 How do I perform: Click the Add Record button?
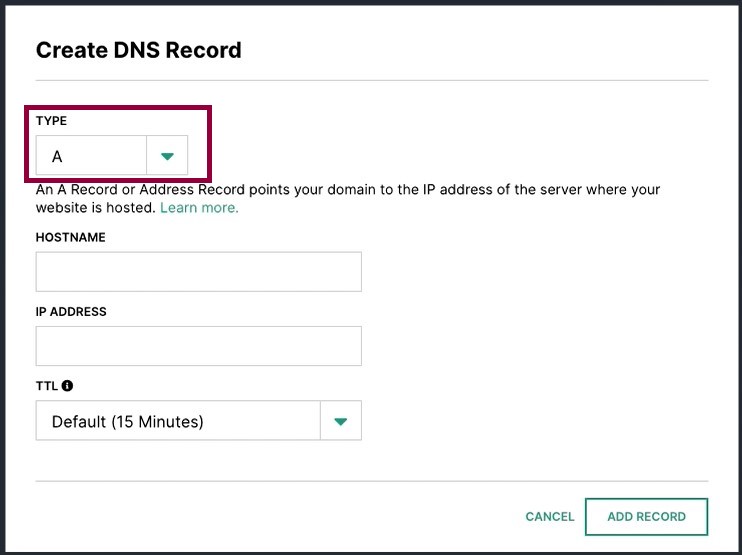click(x=646, y=517)
